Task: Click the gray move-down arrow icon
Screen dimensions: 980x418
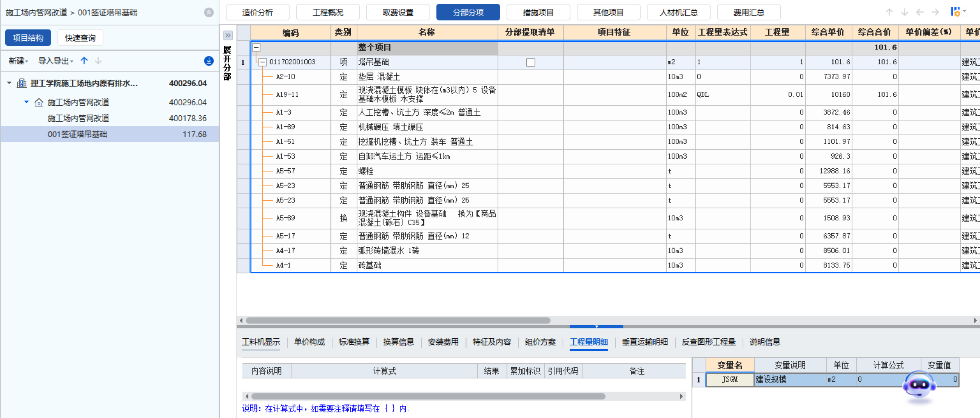Action: (98, 61)
